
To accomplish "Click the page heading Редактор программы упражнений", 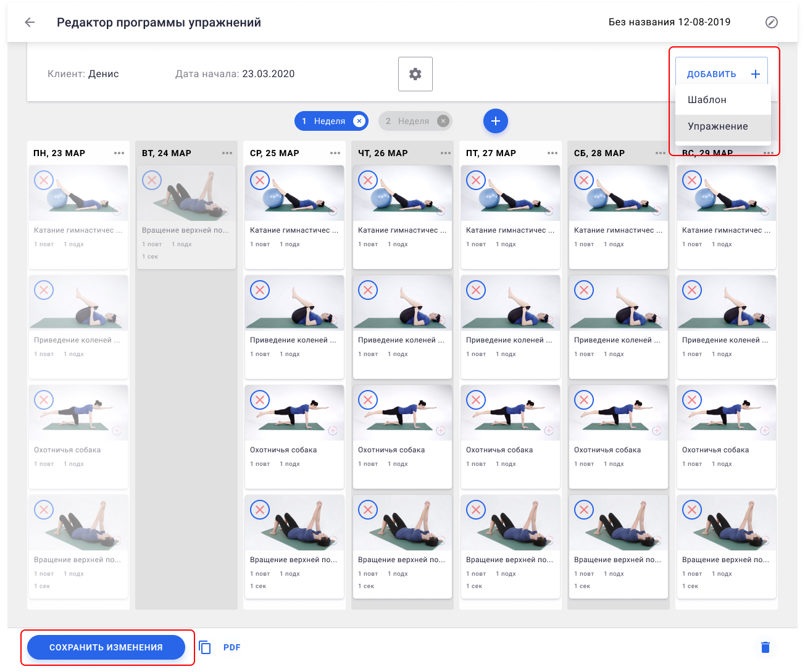I will coord(159,22).
